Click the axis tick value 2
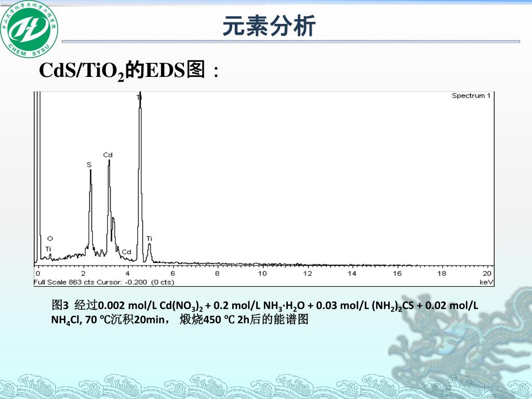This screenshot has width=532, height=399. tap(83, 273)
